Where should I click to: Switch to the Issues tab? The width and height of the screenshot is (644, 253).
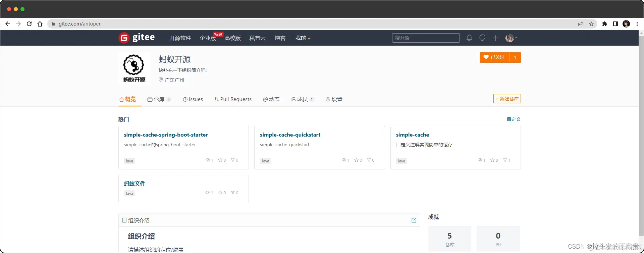coord(193,99)
